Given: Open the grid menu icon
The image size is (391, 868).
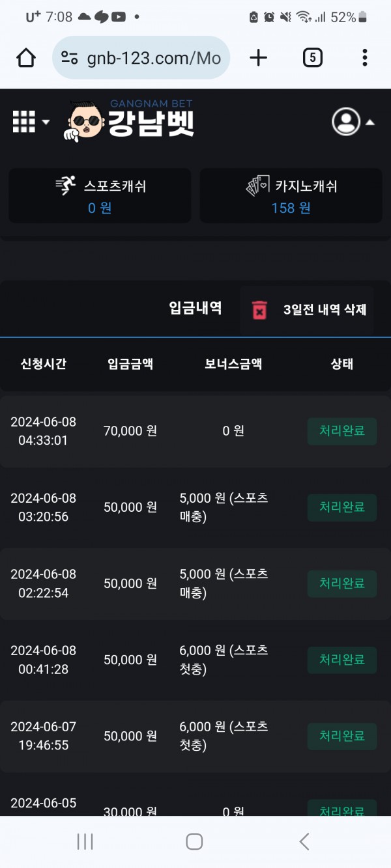Looking at the screenshot, I should coord(24,122).
